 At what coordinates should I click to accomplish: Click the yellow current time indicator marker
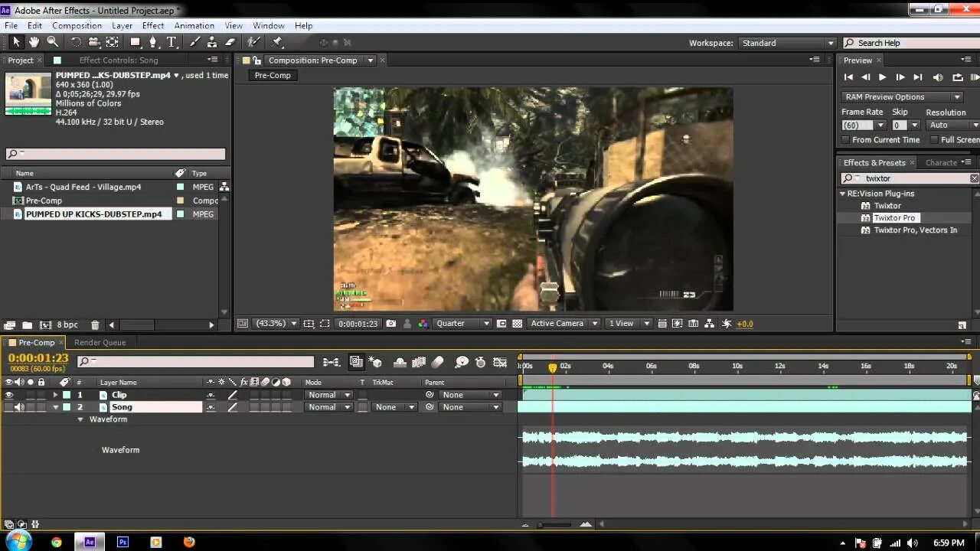(x=553, y=368)
